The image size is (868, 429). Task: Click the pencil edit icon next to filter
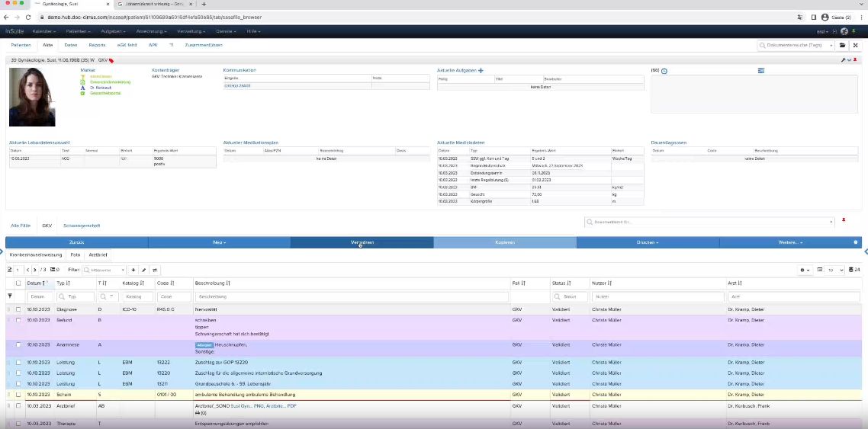(x=143, y=270)
